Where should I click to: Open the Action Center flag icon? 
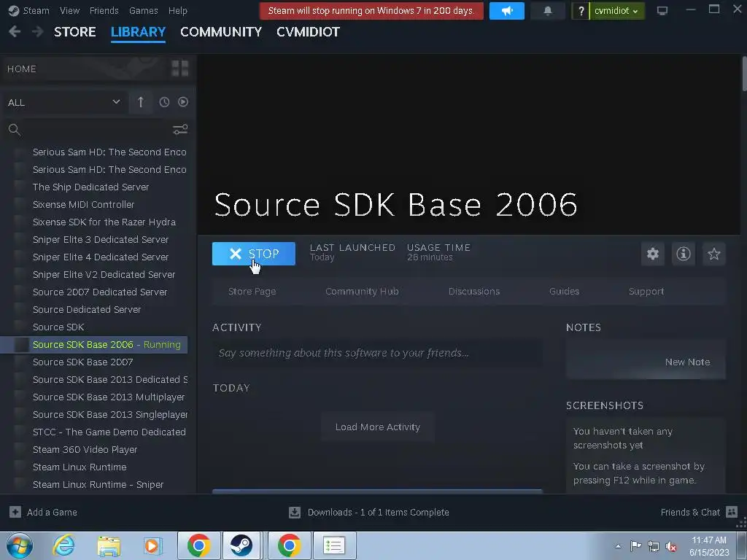tap(635, 546)
